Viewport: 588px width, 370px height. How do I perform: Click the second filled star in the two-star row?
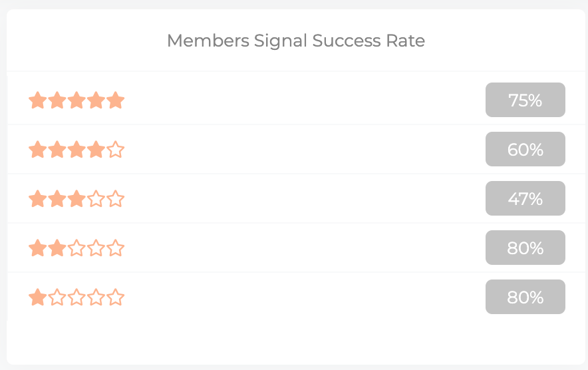click(57, 248)
